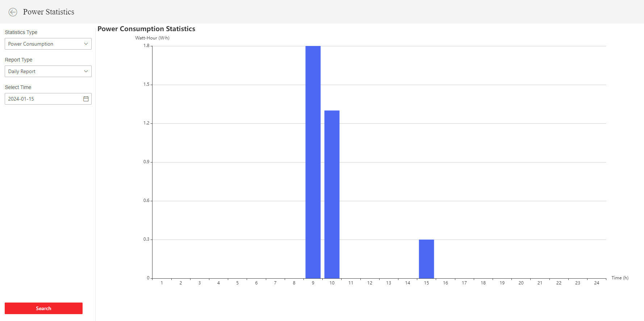Click the 24 hour tick label

(597, 283)
